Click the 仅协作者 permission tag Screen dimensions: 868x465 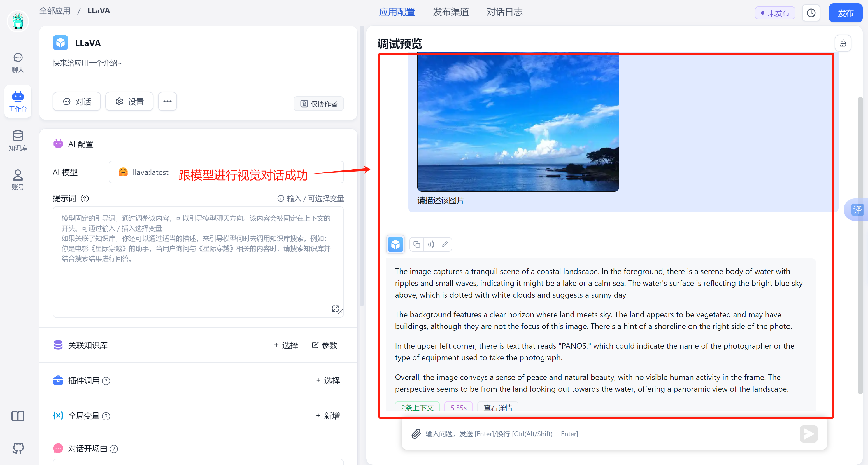point(319,104)
